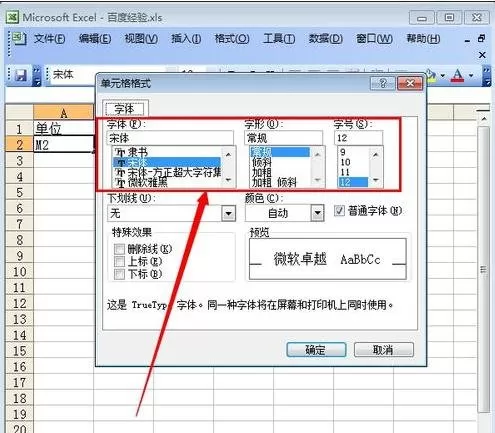Viewport: 495px width, 433px height.
Task: Select 隶书 in font list
Action: click(x=167, y=152)
